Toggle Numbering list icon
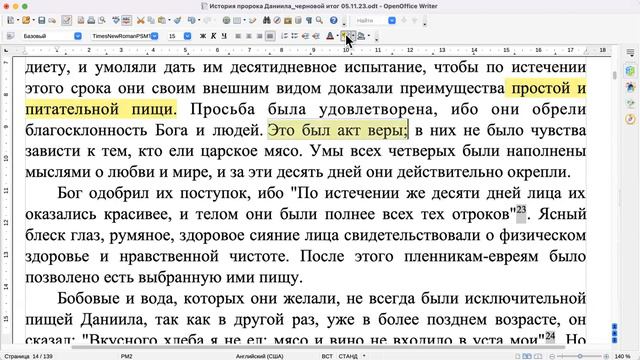The image size is (640, 360). (x=284, y=36)
